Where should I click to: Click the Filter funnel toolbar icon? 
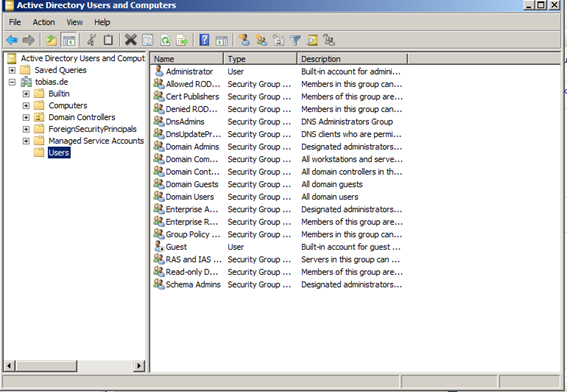(x=295, y=40)
